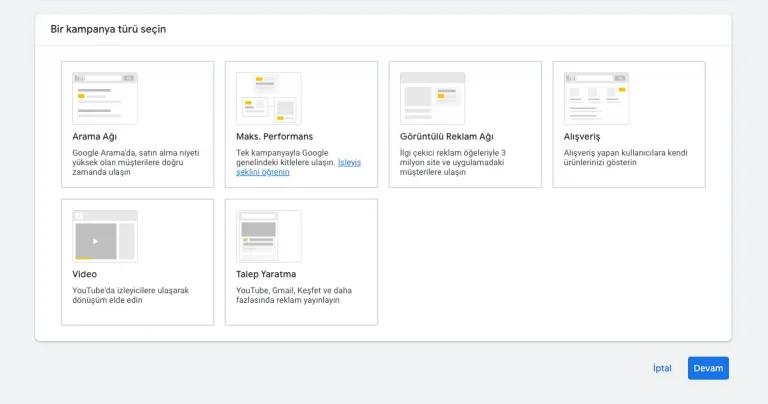This screenshot has height=404, width=768.
Task: Click the Devam button
Action: tap(708, 368)
